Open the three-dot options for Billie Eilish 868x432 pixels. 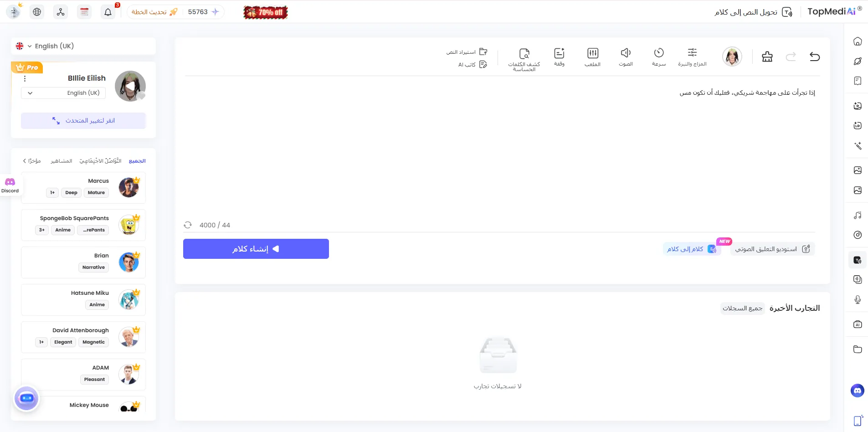(25, 79)
